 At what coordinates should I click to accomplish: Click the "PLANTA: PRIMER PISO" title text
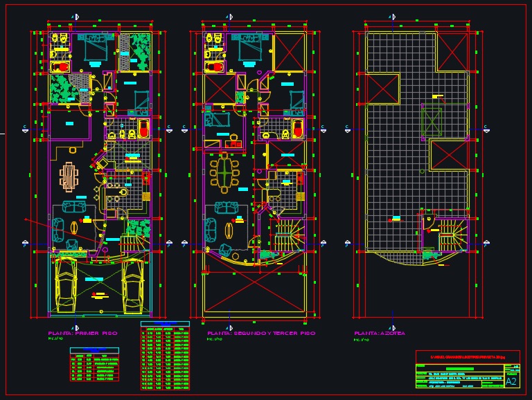82,334
